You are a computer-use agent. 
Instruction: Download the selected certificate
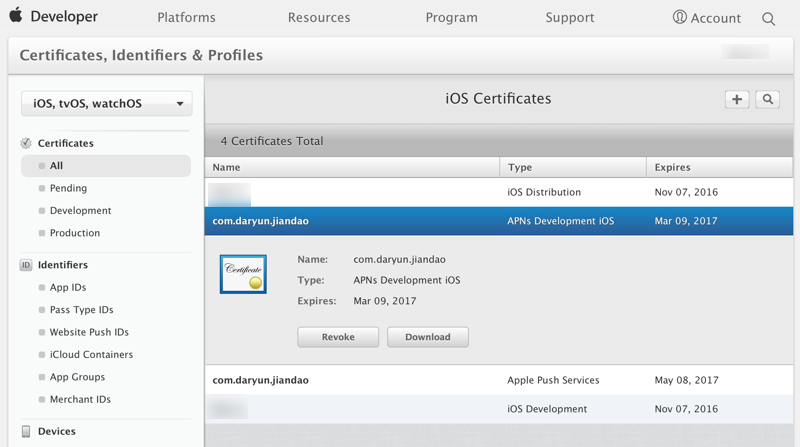[x=427, y=337]
